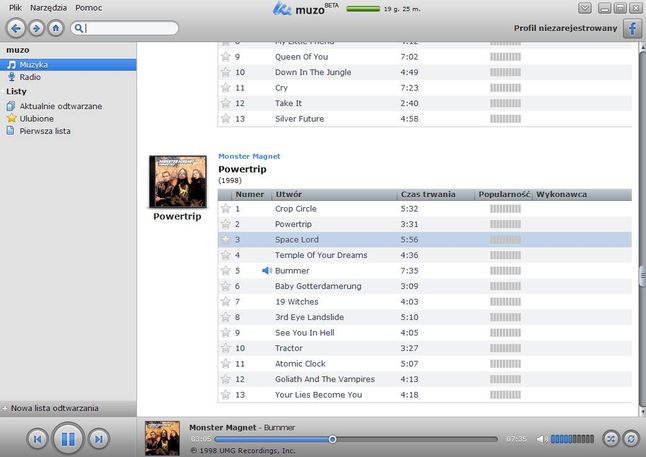This screenshot has height=457, width=646.
Task: Click the Crop Circle popularity bar
Action: tap(506, 209)
